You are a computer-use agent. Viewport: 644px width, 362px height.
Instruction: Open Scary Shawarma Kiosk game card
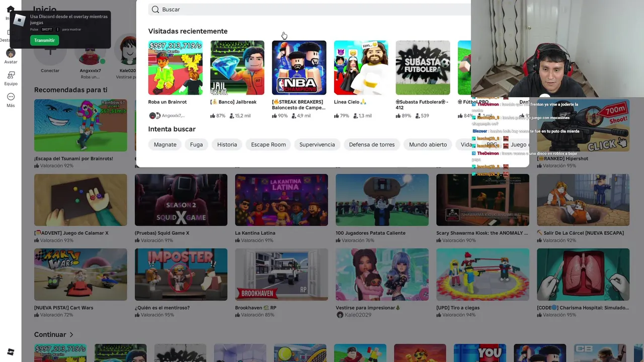pos(482,200)
